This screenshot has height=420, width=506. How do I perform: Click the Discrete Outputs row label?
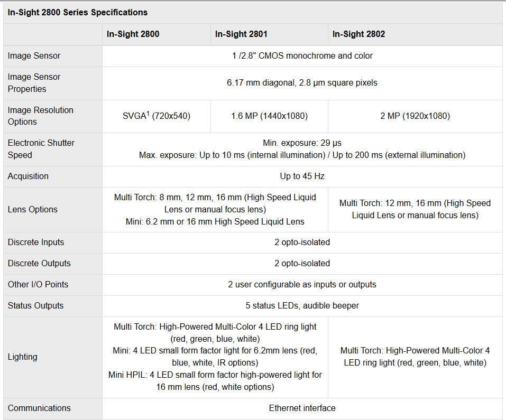coord(39,264)
